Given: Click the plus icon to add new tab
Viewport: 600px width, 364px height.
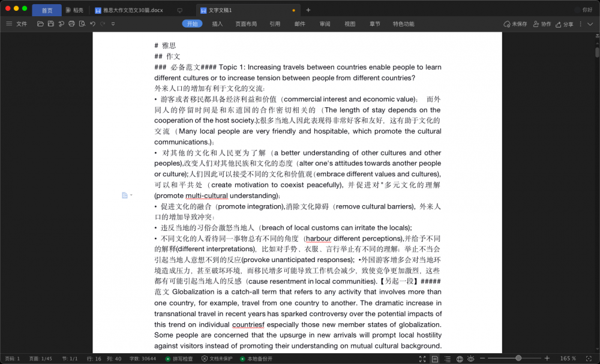Looking at the screenshot, I should [308, 10].
